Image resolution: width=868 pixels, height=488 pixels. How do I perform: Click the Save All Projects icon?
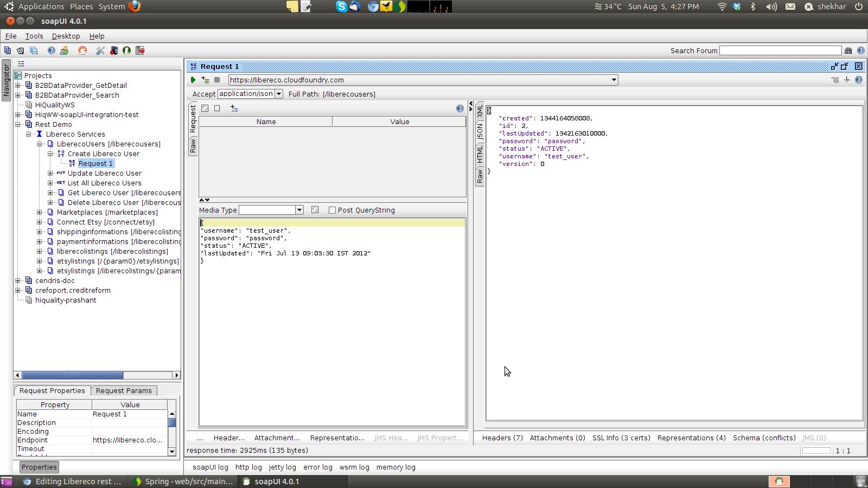click(x=34, y=50)
